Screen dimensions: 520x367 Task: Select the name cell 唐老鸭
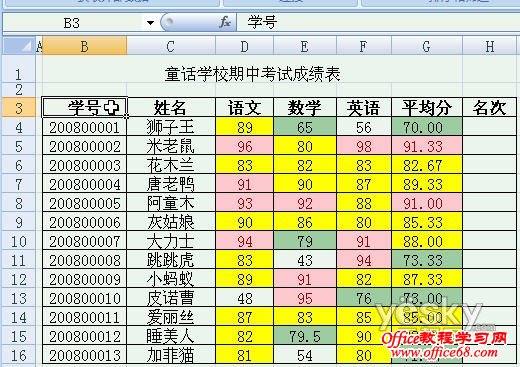pyautogui.click(x=171, y=184)
